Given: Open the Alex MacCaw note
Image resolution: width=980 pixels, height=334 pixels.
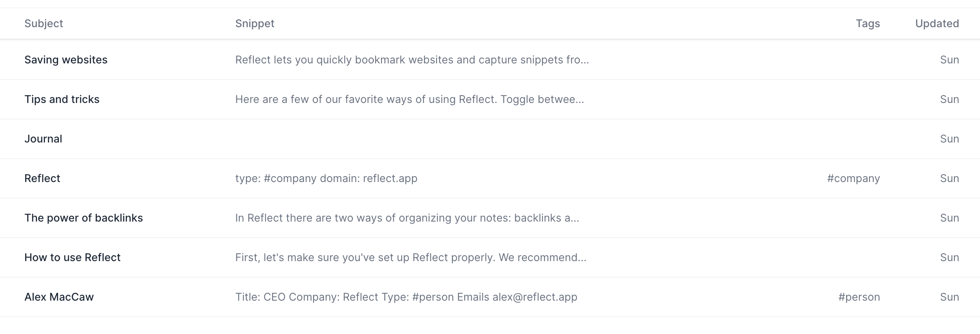Looking at the screenshot, I should click(59, 297).
